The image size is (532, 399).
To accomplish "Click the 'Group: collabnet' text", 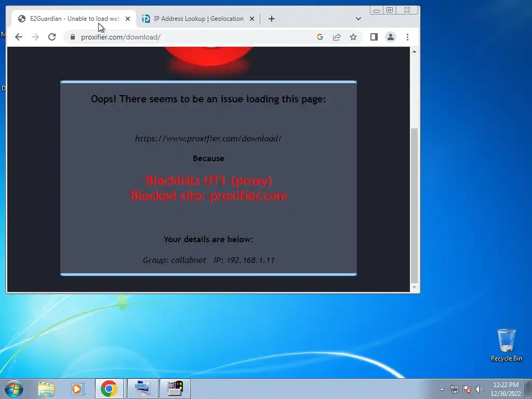I will (175, 260).
